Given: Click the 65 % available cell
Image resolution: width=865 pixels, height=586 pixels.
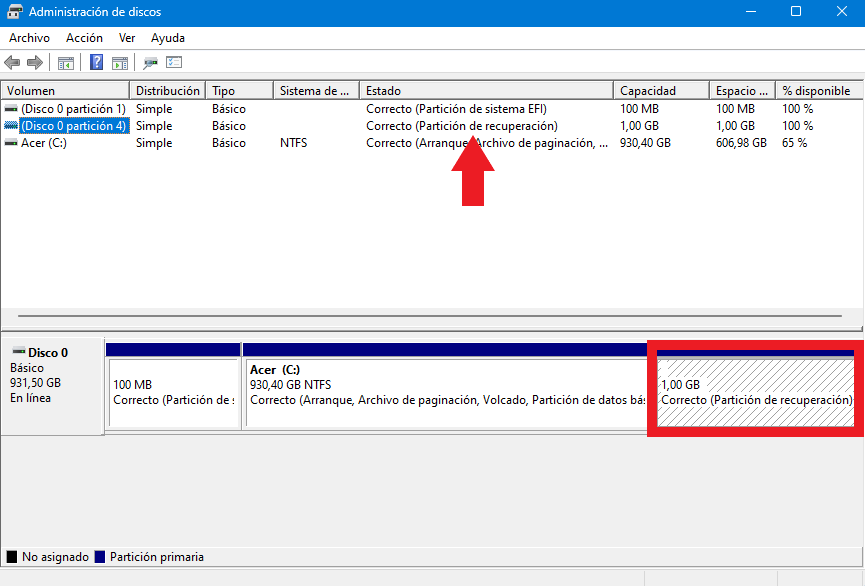Looking at the screenshot, I should click(794, 143).
